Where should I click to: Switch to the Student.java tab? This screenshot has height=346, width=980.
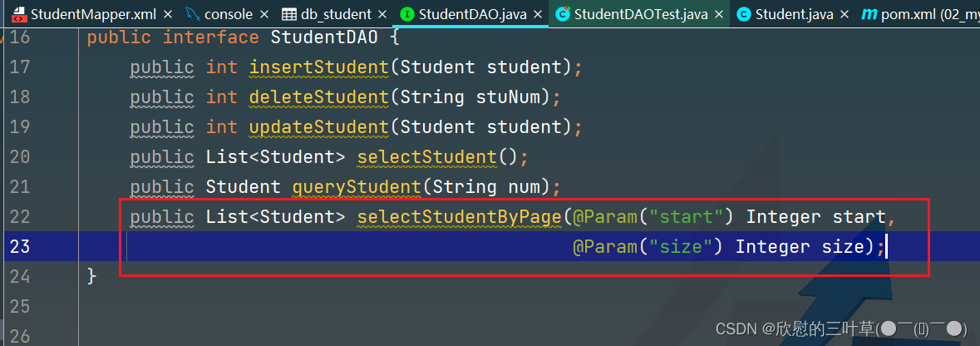795,14
